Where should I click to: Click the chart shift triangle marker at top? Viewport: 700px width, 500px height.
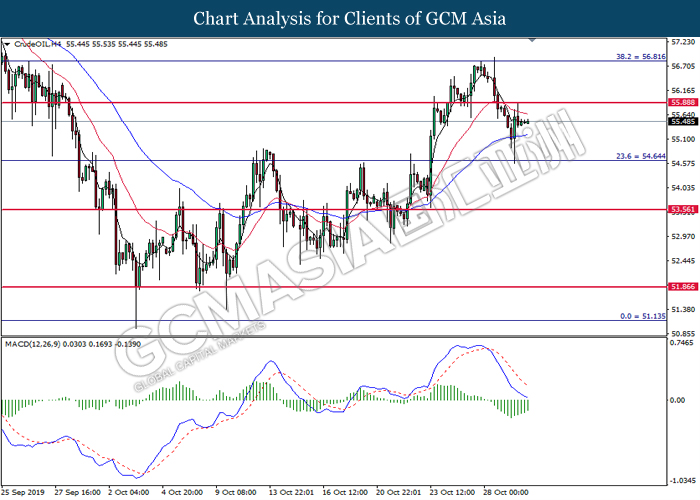531,41
